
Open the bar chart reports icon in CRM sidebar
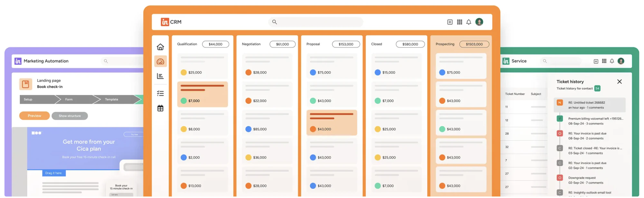(160, 76)
